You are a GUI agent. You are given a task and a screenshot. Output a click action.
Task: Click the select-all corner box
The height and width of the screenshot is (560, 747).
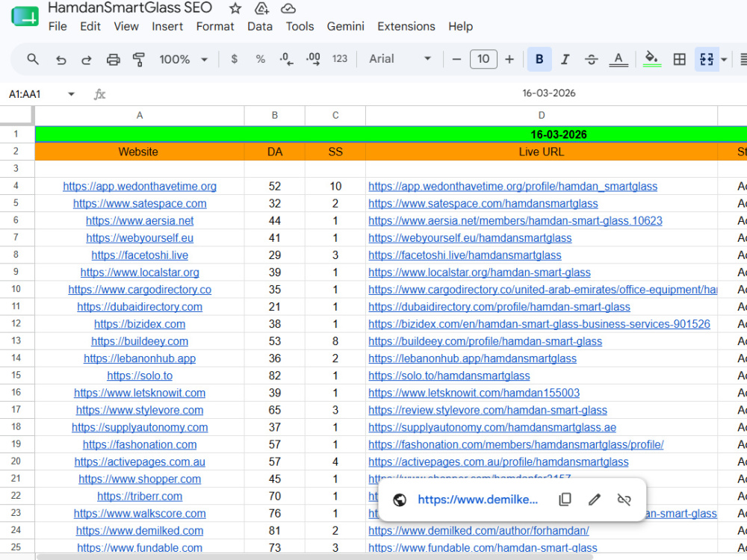(x=16, y=115)
